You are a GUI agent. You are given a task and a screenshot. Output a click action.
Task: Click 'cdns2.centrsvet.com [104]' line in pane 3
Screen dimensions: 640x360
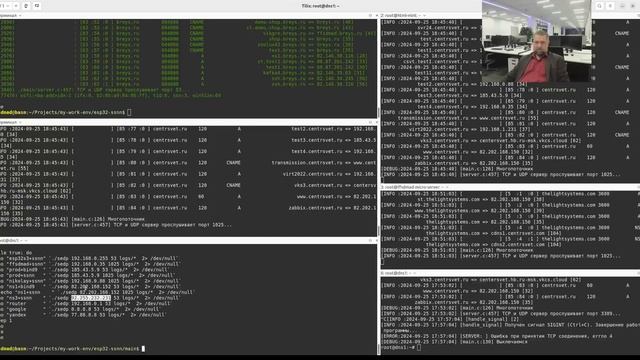[x=493, y=245]
